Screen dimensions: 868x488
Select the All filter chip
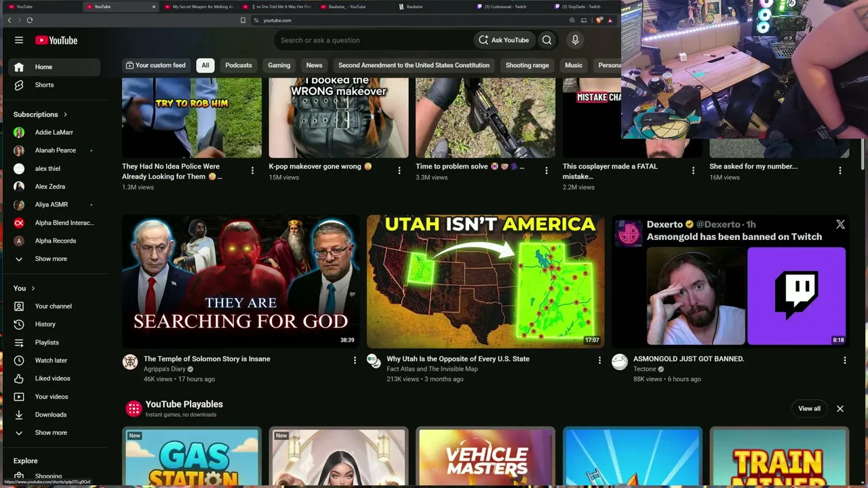tap(205, 65)
